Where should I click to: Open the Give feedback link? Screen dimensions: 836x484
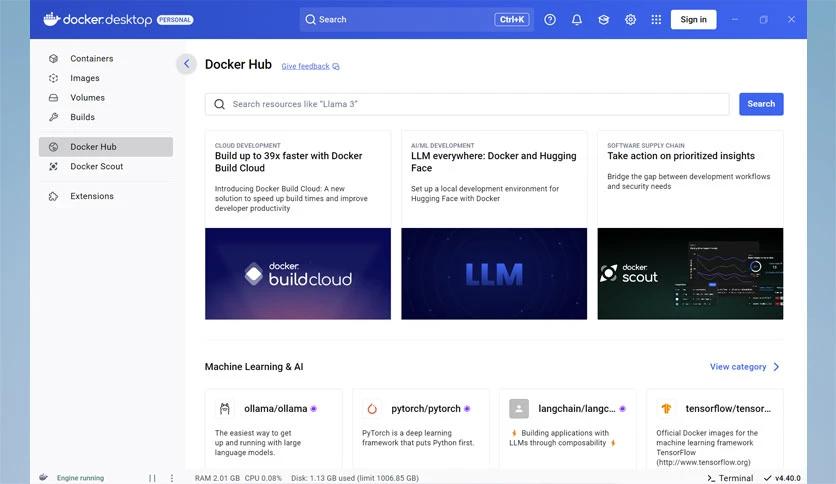310,66
